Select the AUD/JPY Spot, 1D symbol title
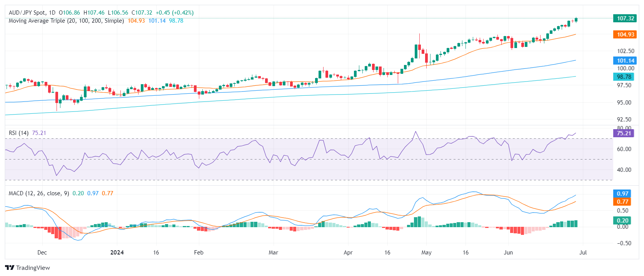Viewport: 644px width, 276px height. coord(32,13)
